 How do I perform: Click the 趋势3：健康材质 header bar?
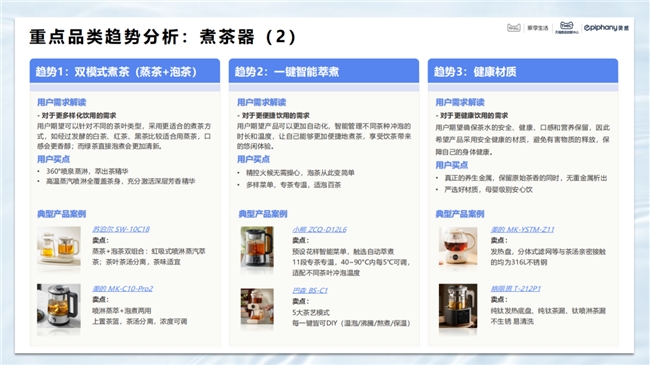(523, 71)
